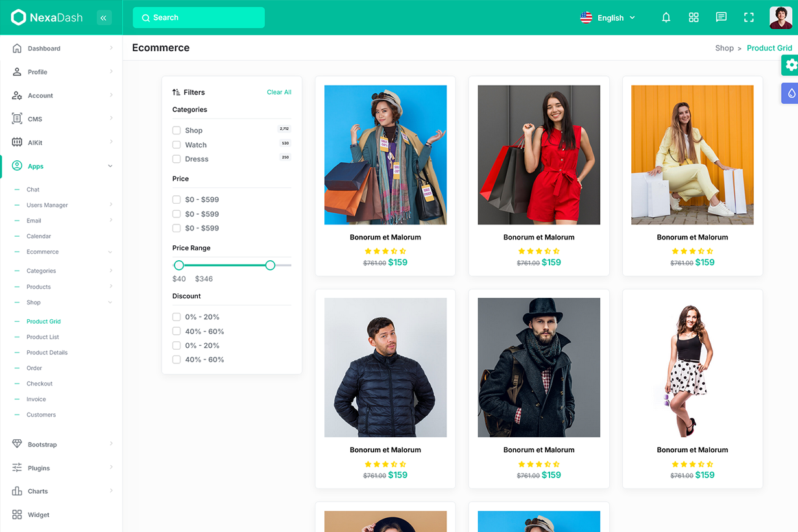Tick the first 0% - 20% discount checkbox
Screen dimensions: 798x532
click(176, 317)
